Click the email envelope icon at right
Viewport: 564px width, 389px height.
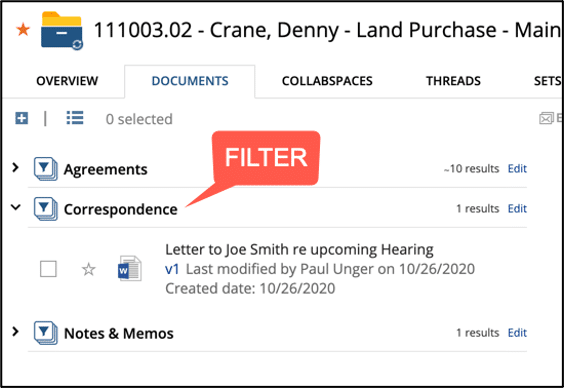coord(546,118)
